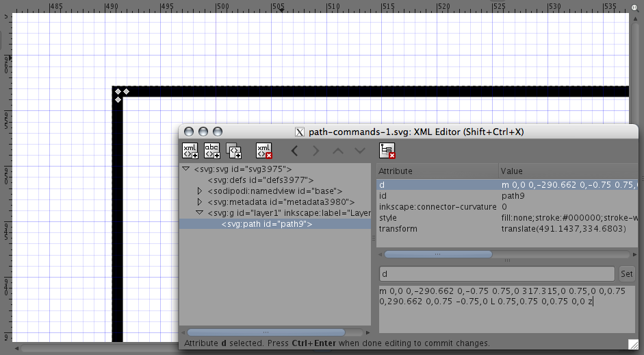Click the Set button
Screen dimensions: 644x355
(627, 274)
